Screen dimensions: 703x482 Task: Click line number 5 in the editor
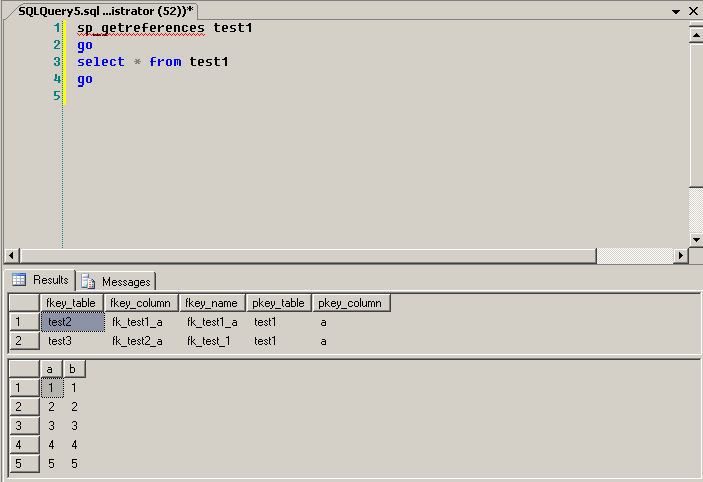click(x=56, y=96)
